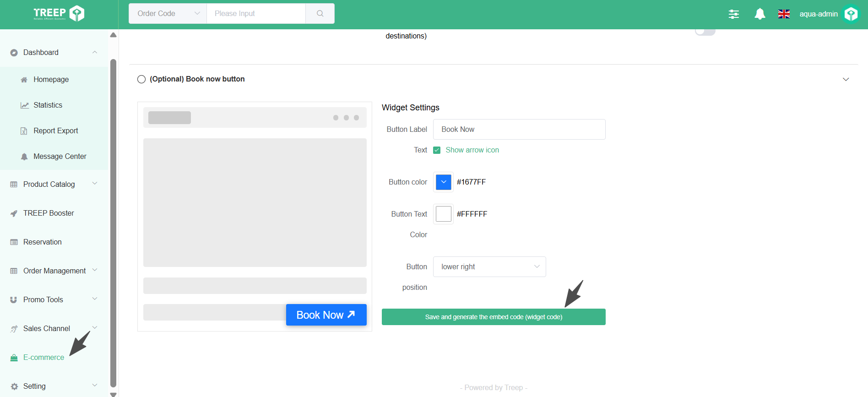Click the TREEP logo
Image resolution: width=868 pixels, height=397 pixels.
click(x=59, y=14)
